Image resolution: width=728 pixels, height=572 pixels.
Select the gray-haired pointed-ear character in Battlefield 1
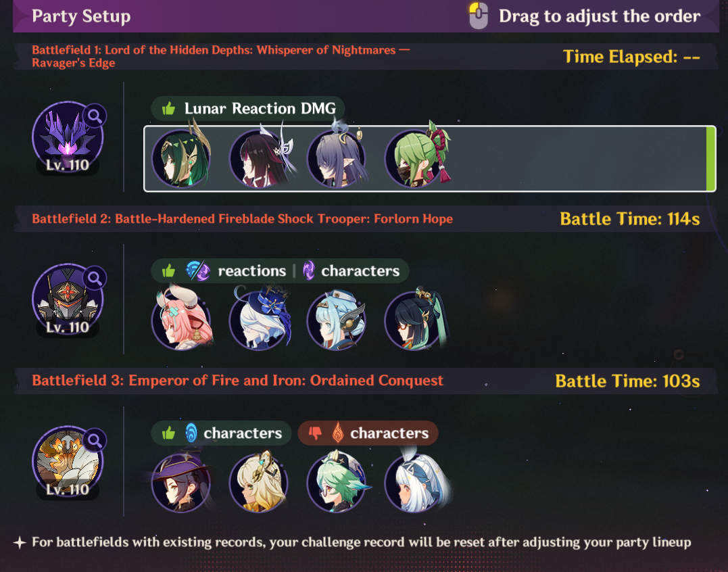click(337, 157)
